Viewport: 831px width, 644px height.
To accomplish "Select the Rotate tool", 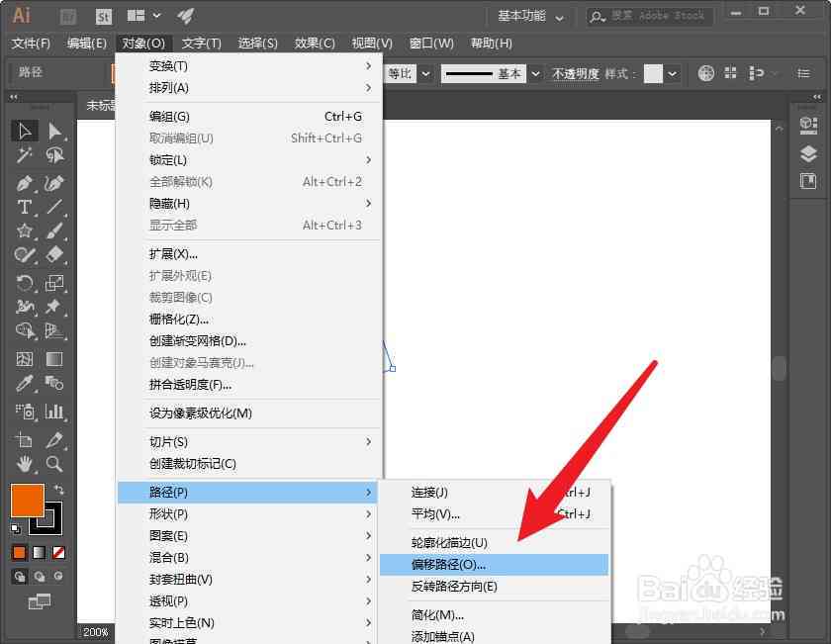I will [25, 283].
